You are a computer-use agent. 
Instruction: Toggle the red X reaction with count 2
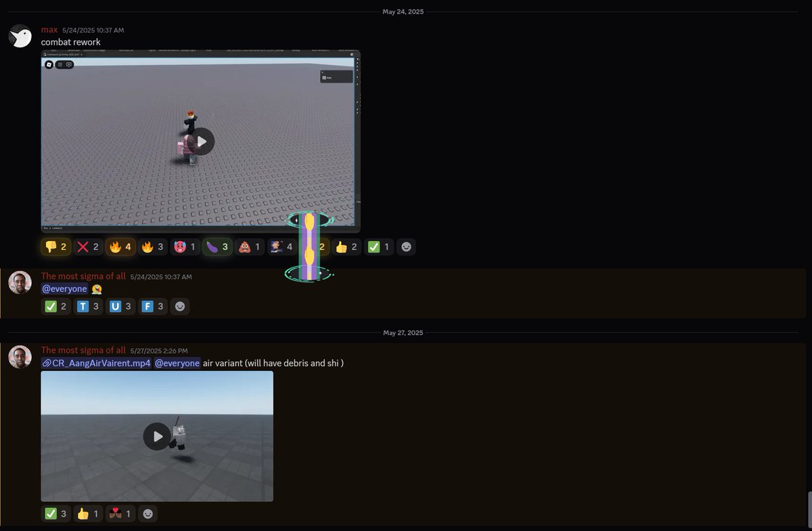click(x=87, y=247)
